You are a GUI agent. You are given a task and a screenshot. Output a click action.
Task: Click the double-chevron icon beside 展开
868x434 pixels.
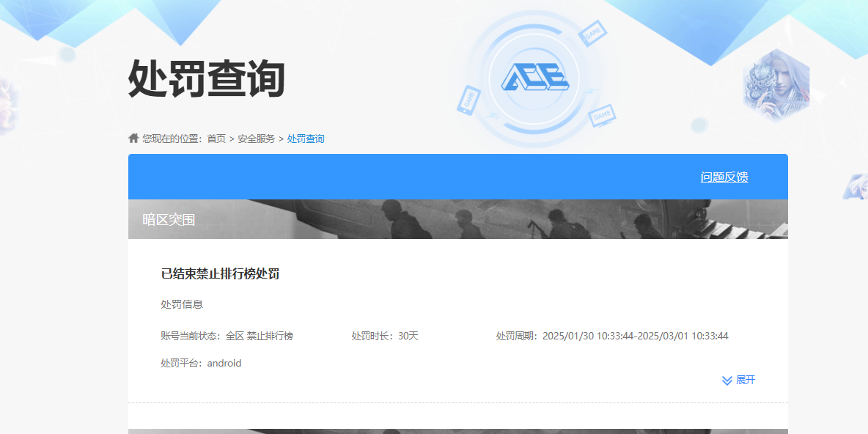(725, 380)
